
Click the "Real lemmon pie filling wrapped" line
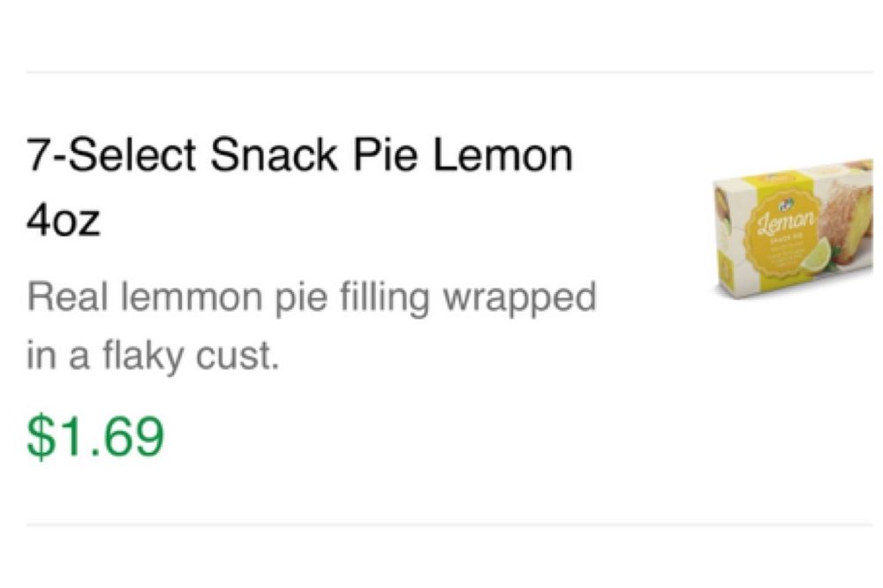tap(312, 296)
